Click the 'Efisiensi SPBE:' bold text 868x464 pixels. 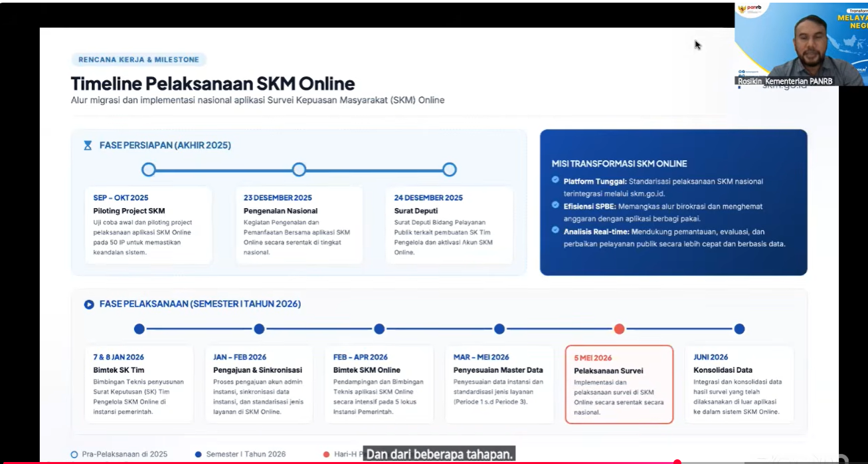point(590,207)
